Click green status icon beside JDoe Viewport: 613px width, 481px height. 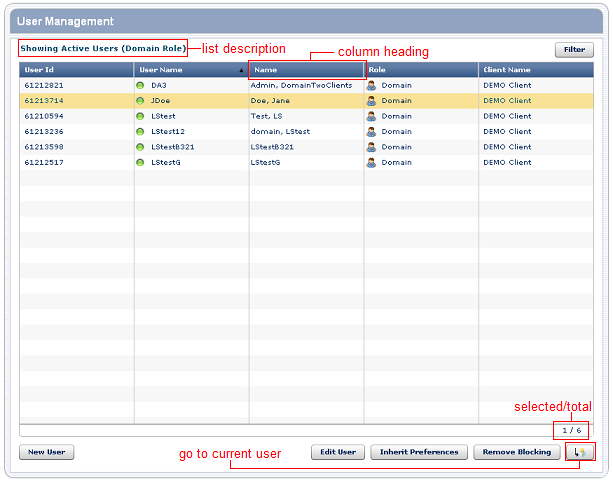coord(141,101)
